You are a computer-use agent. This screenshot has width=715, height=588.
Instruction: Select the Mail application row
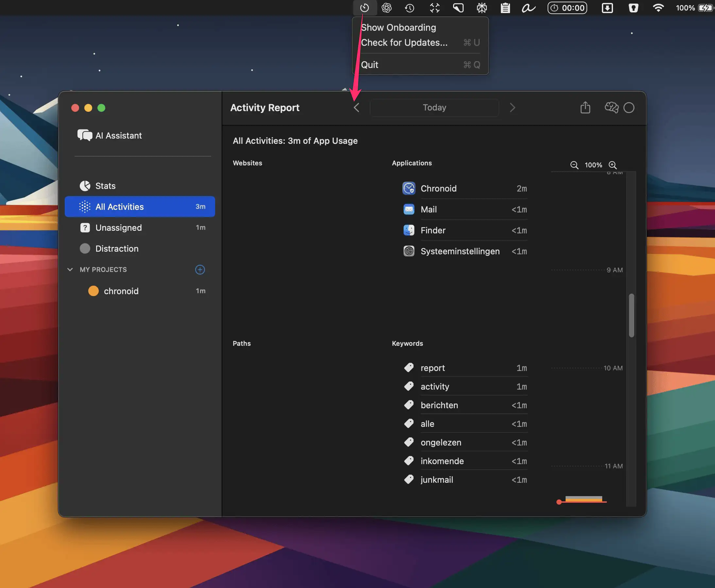[465, 209]
